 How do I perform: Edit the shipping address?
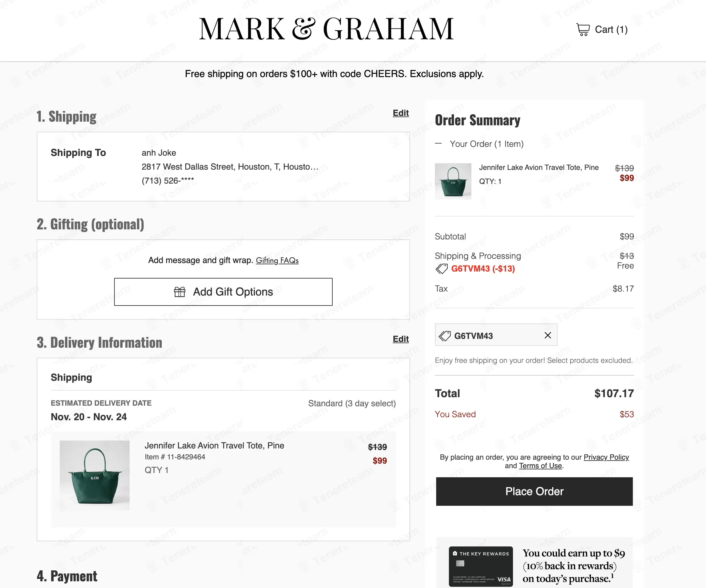400,113
